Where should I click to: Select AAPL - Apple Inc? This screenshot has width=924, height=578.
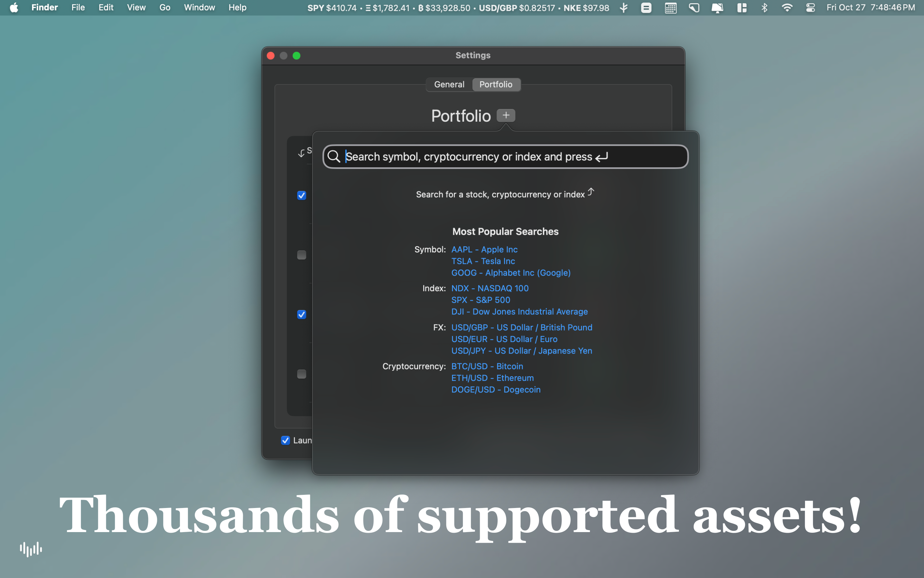[x=484, y=249]
